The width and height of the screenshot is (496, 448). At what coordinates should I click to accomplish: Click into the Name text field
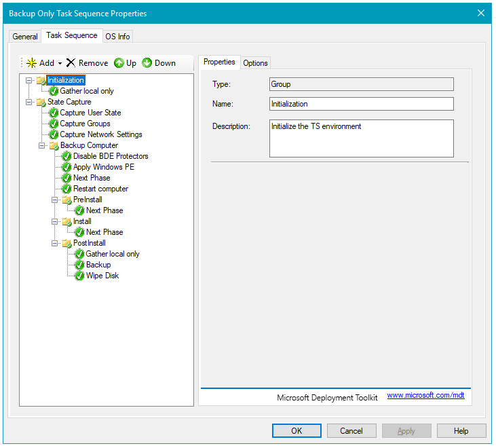[361, 104]
